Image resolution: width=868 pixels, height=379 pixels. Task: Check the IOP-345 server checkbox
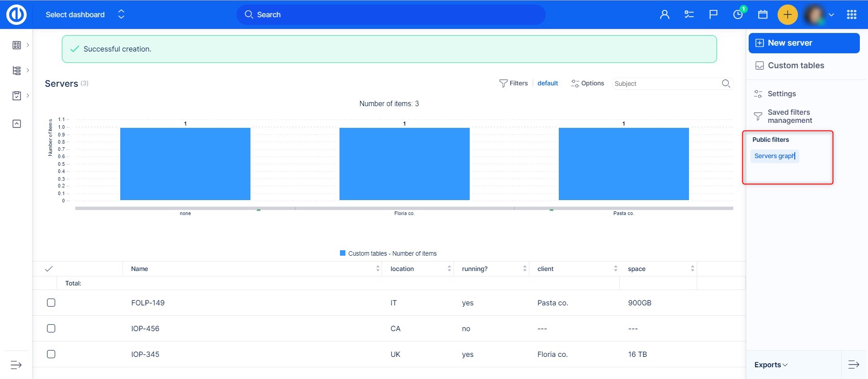click(x=51, y=354)
